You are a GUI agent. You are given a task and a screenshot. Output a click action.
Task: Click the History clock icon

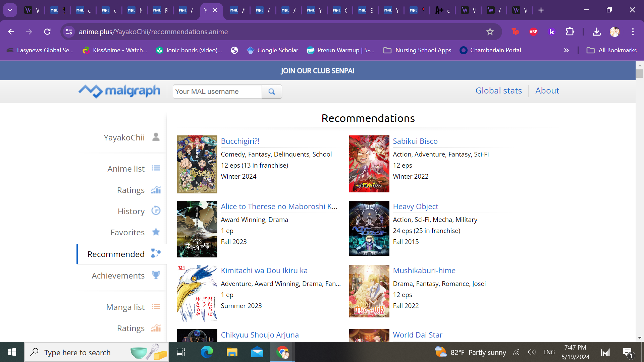tap(156, 211)
